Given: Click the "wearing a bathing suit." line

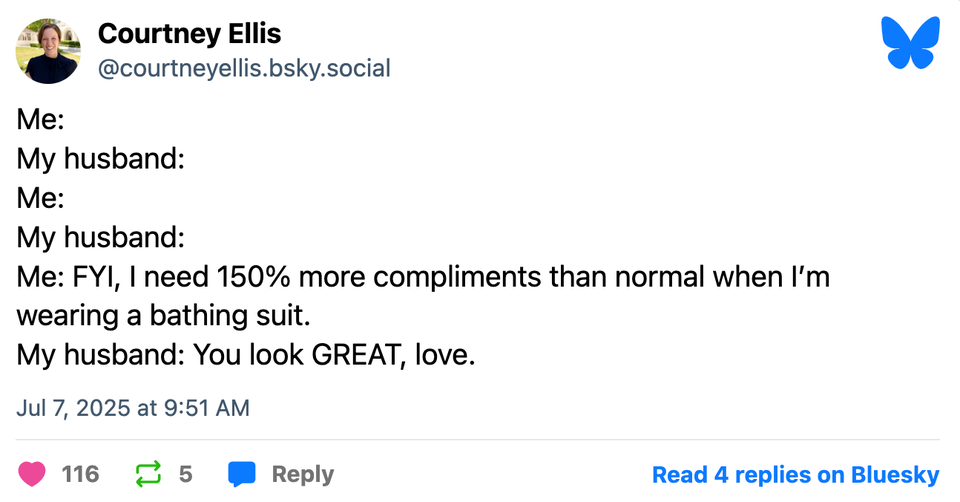Looking at the screenshot, I should (164, 316).
